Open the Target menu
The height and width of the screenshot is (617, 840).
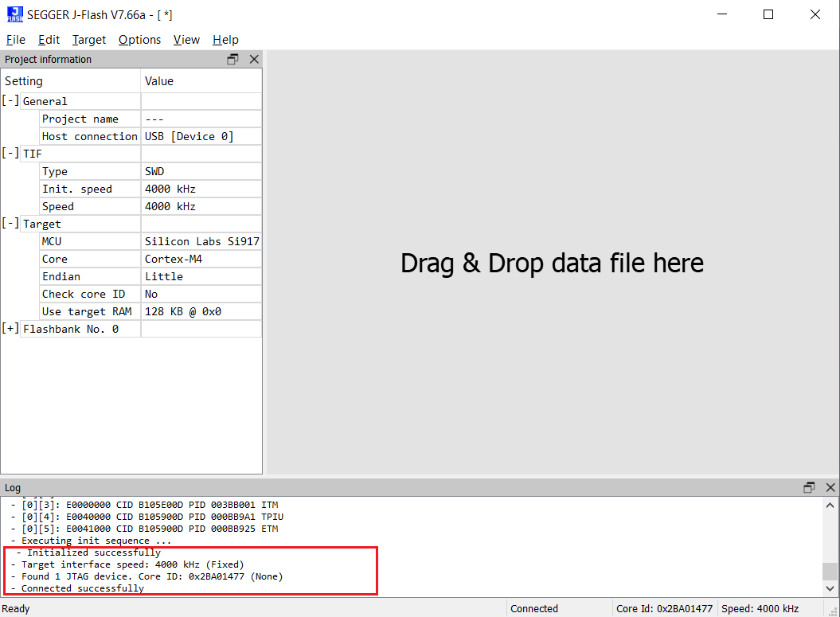[x=89, y=40]
